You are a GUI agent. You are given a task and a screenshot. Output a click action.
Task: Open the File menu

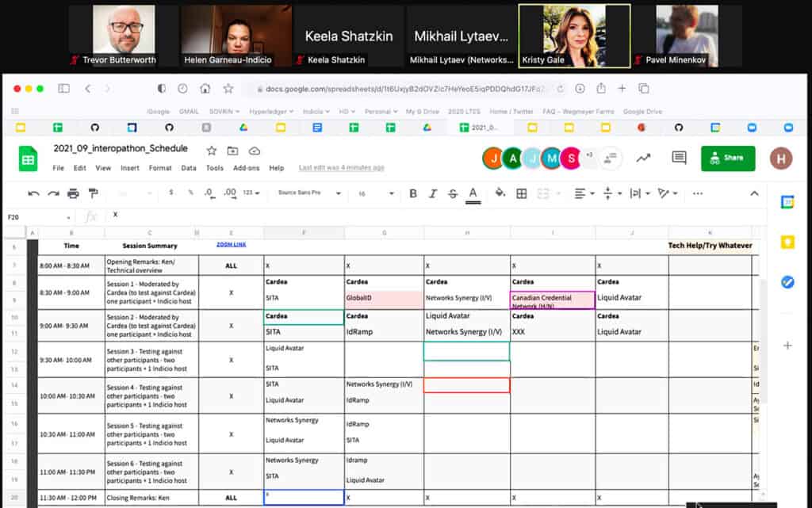(x=58, y=168)
